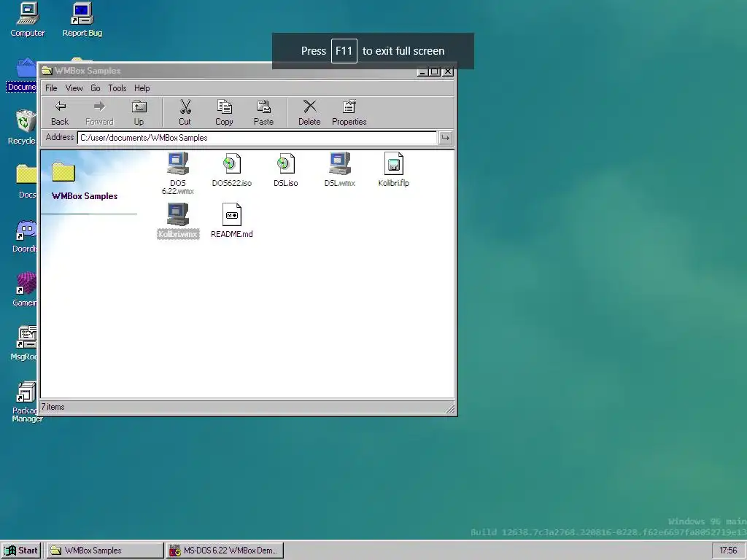The width and height of the screenshot is (747, 560).
Task: Click the address bar Go arrow button
Action: click(x=445, y=138)
